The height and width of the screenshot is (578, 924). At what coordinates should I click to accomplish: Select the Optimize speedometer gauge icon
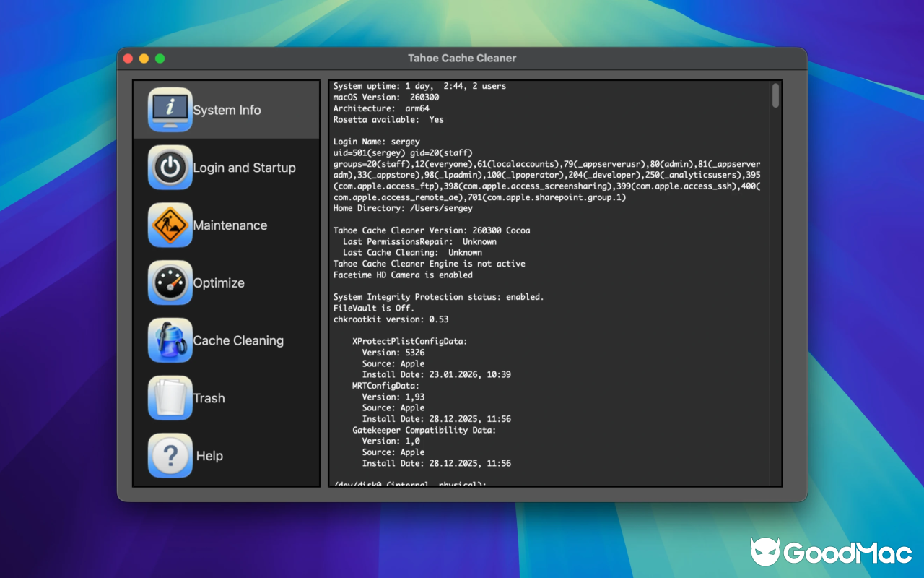[x=170, y=282]
